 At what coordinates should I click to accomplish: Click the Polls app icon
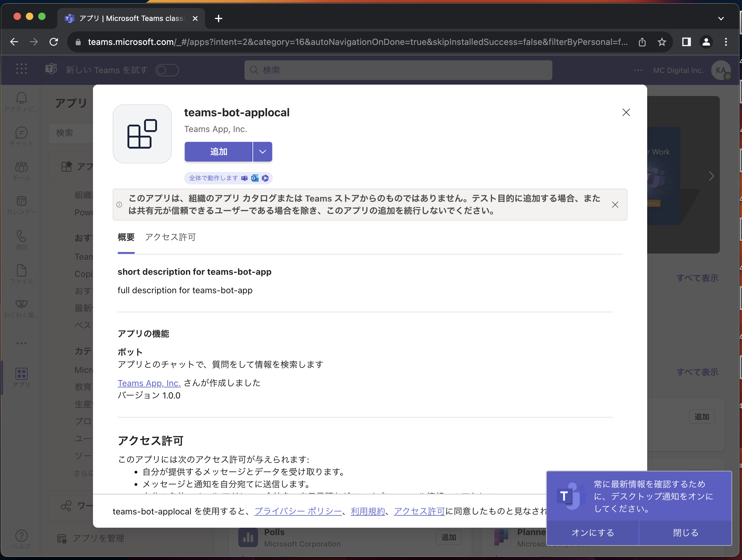(248, 537)
